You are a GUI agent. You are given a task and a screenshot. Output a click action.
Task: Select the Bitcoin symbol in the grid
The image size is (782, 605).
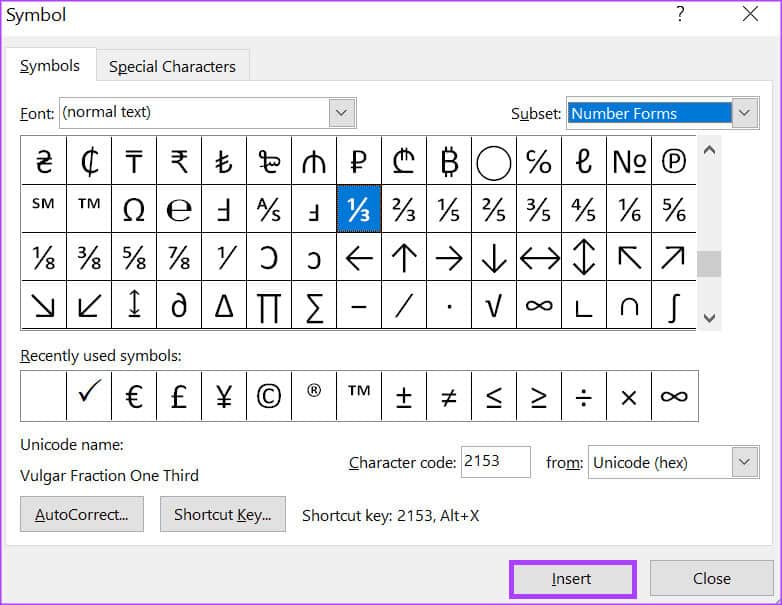click(x=449, y=161)
